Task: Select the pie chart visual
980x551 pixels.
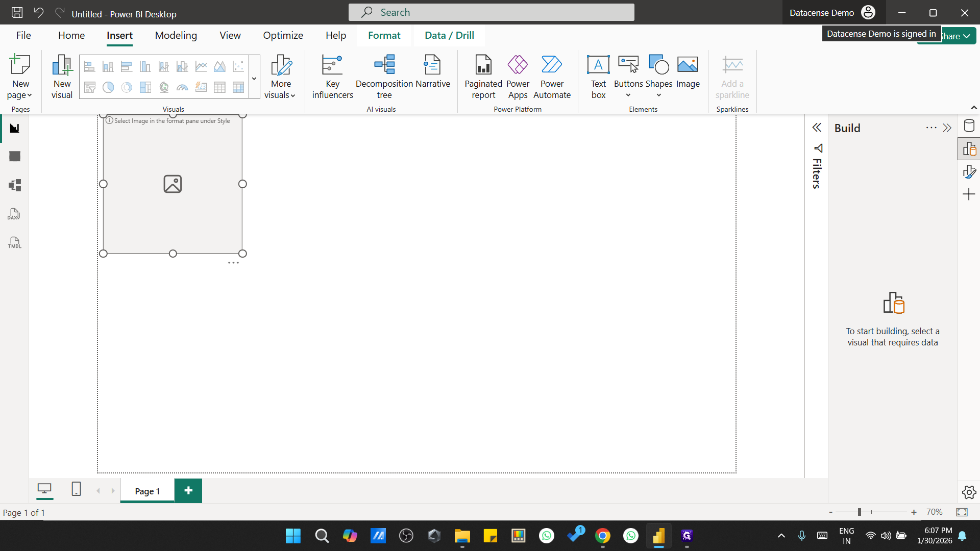Action: (108, 87)
